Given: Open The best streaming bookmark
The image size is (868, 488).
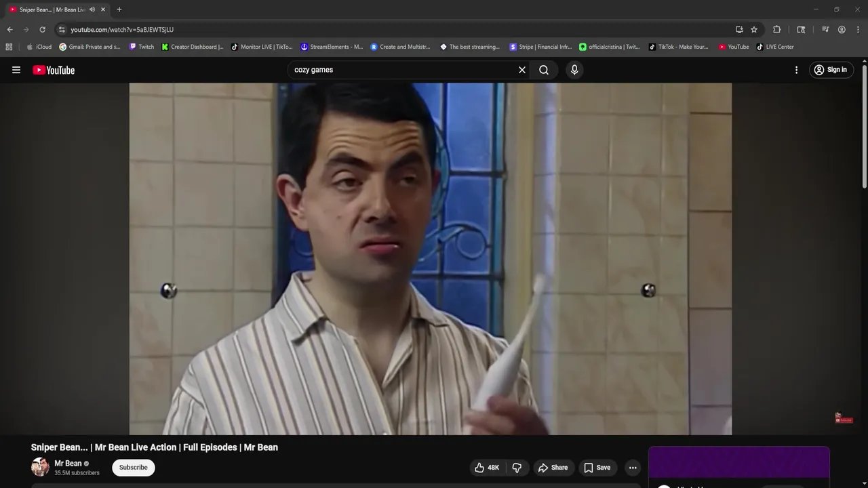Looking at the screenshot, I should (x=470, y=47).
